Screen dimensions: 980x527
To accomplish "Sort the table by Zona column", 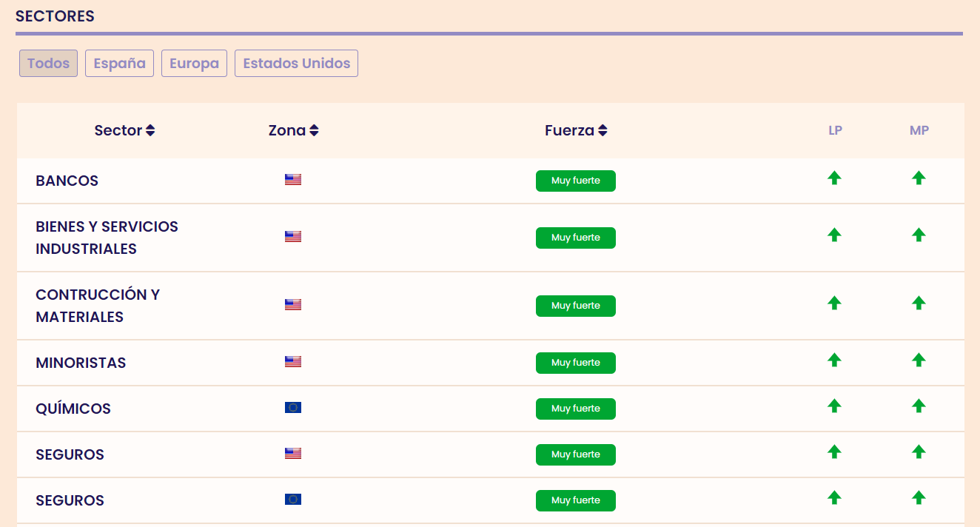I will [293, 130].
